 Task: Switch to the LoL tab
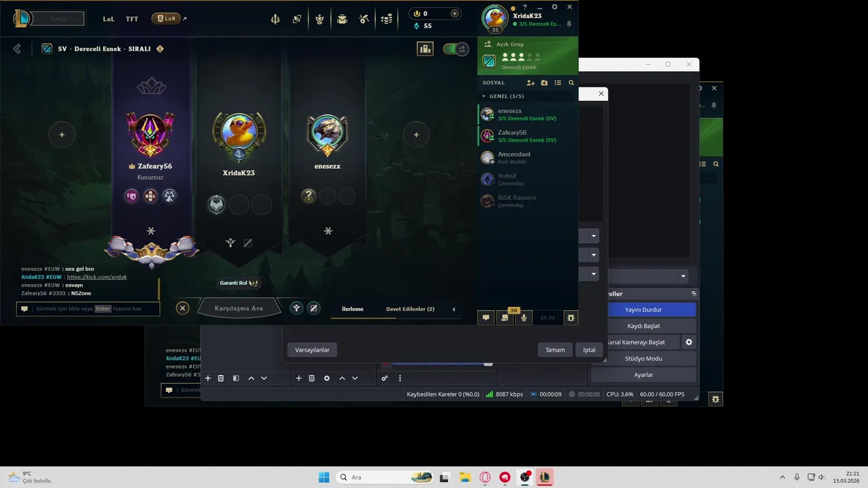point(108,19)
